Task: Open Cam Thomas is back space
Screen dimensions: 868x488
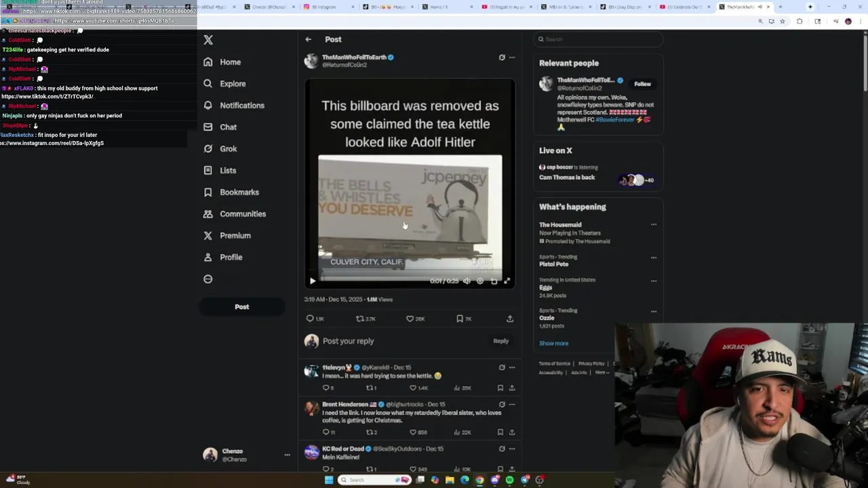Action: point(567,178)
